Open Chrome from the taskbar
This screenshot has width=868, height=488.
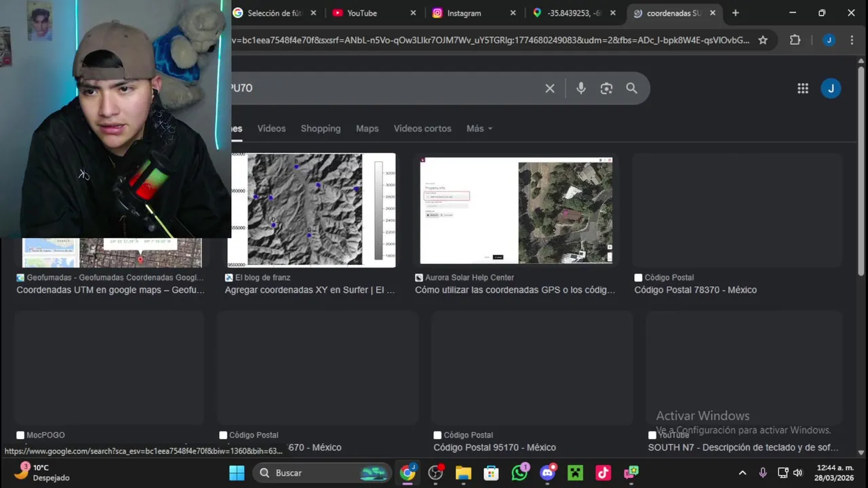pos(408,472)
